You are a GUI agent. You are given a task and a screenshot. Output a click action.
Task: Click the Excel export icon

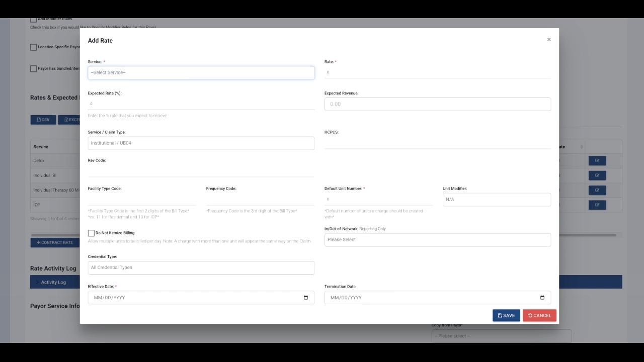click(x=66, y=120)
